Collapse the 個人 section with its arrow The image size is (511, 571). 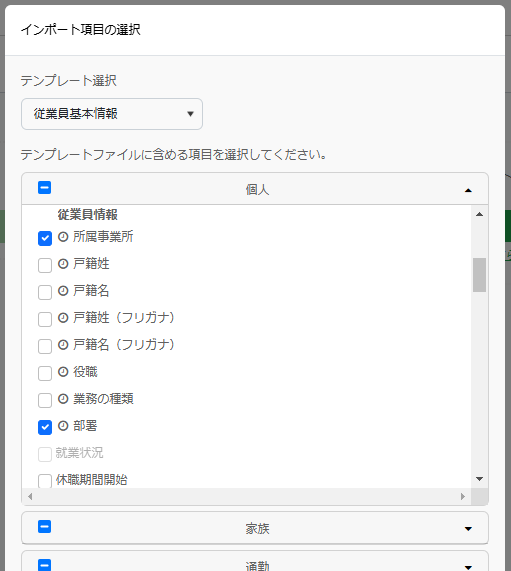pos(468,190)
